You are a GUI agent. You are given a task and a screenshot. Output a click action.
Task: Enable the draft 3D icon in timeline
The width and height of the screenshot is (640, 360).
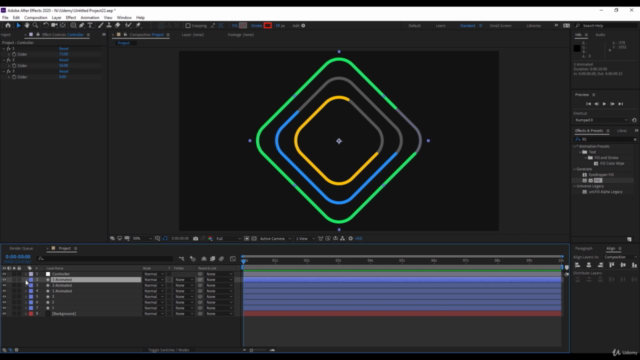click(x=193, y=258)
